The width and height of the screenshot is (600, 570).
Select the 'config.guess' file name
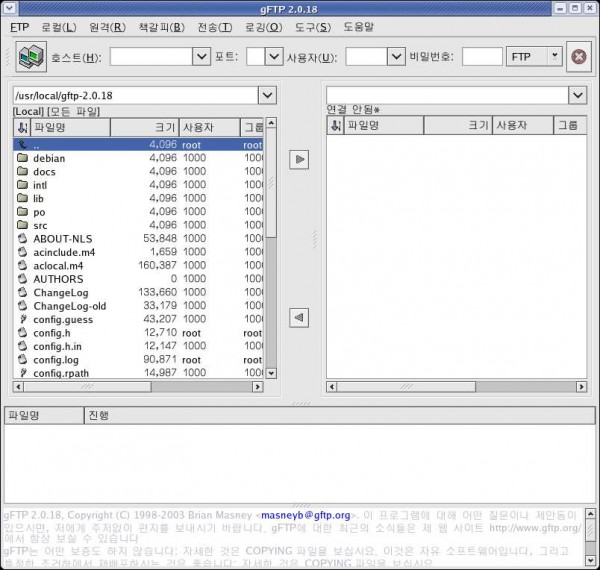tap(63, 319)
